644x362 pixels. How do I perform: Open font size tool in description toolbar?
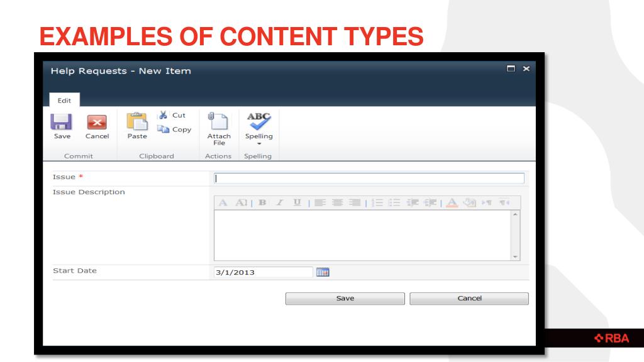(x=241, y=202)
